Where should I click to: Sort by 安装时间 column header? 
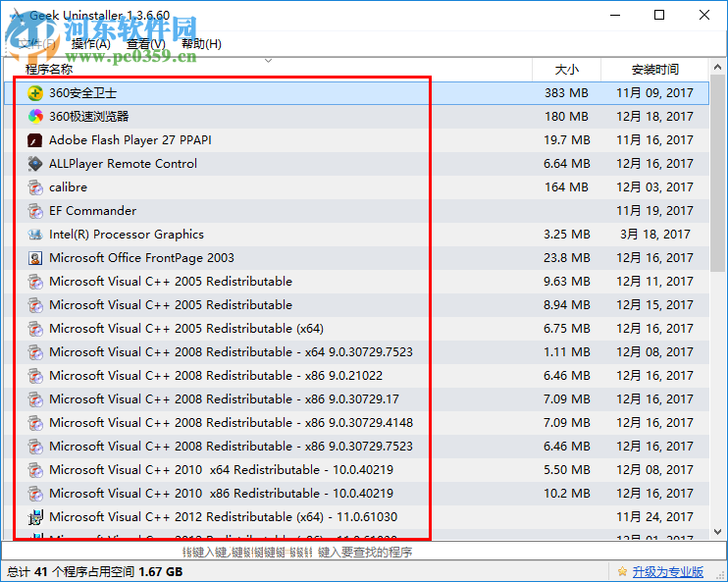pos(654,70)
